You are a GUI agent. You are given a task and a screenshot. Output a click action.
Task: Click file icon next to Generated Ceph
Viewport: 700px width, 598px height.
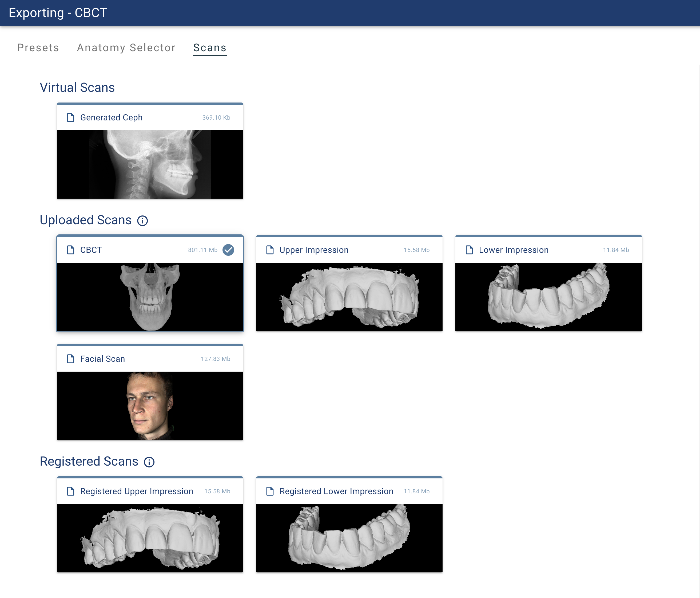tap(71, 118)
